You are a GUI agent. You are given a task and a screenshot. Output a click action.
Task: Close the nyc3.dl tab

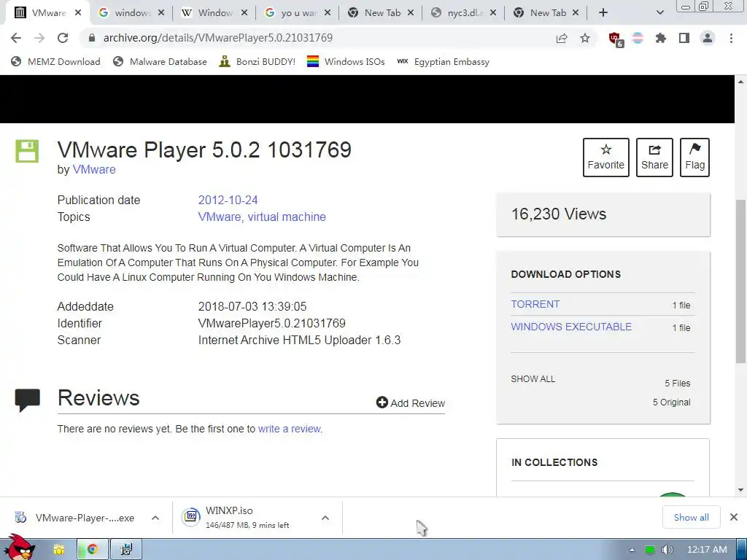tap(493, 13)
